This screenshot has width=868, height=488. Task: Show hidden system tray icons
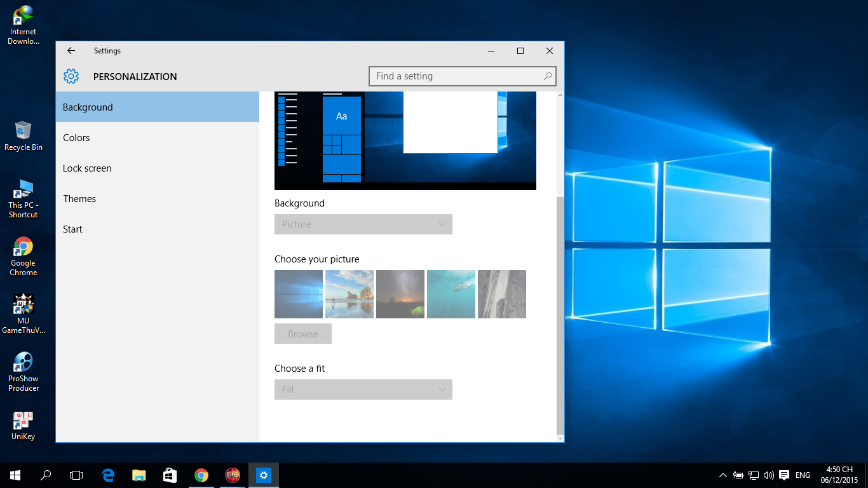pyautogui.click(x=723, y=475)
